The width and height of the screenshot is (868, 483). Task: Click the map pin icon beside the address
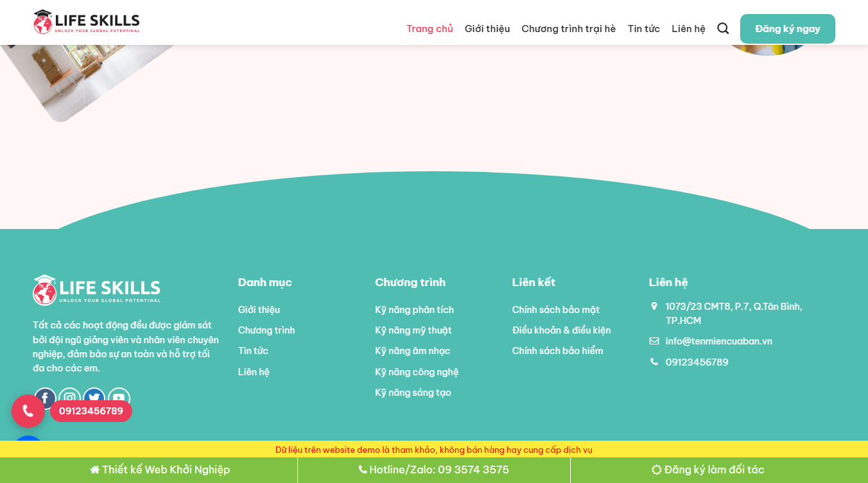pyautogui.click(x=654, y=306)
